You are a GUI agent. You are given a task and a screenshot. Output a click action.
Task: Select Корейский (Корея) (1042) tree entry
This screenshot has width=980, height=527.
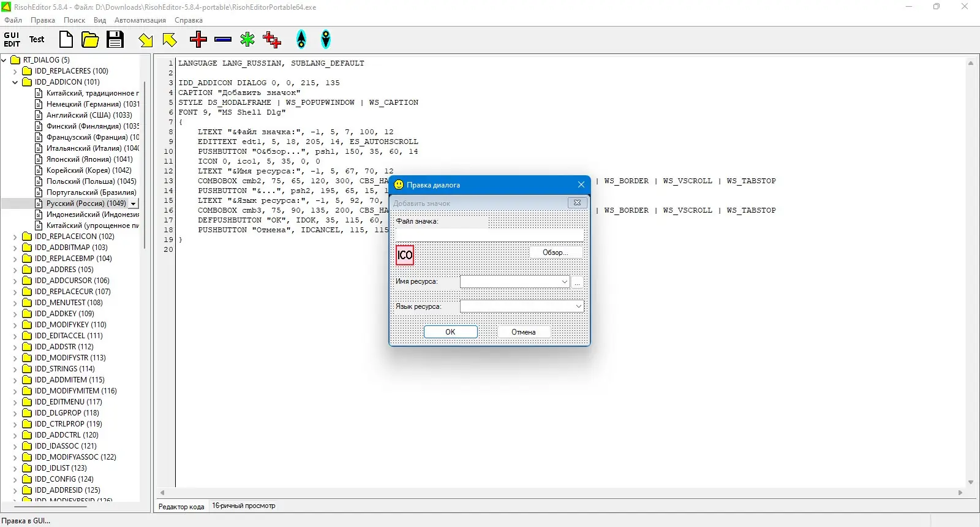tap(89, 170)
